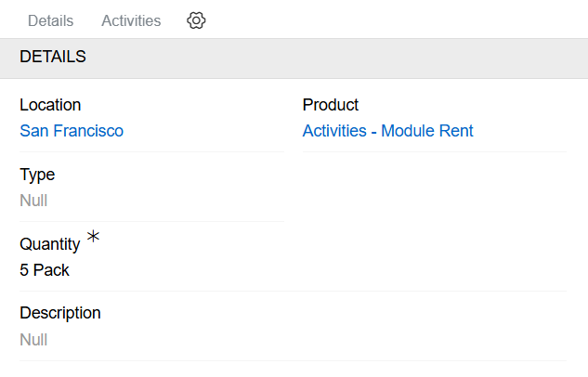Click the required asterisk beside Quantity

[93, 237]
